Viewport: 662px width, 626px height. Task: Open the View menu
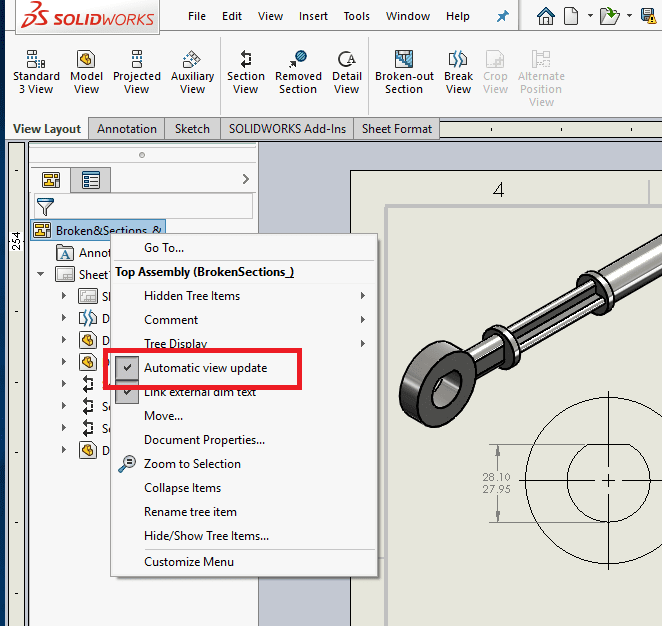point(270,16)
